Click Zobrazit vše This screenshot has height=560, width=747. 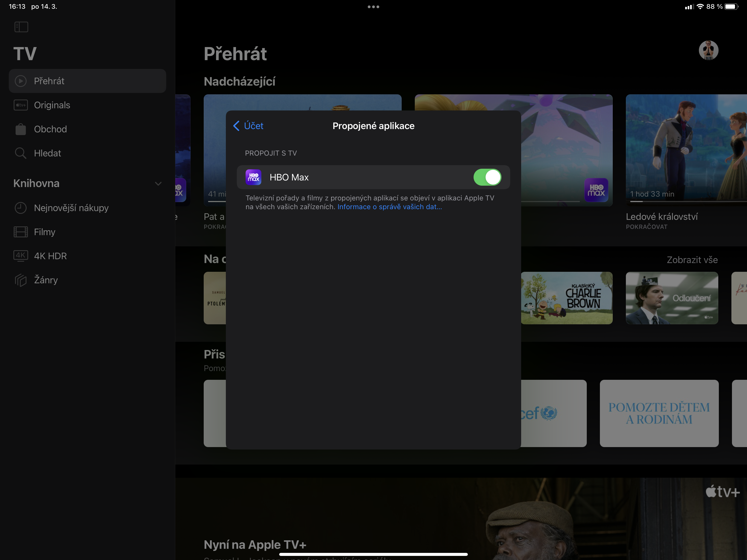pos(692,260)
